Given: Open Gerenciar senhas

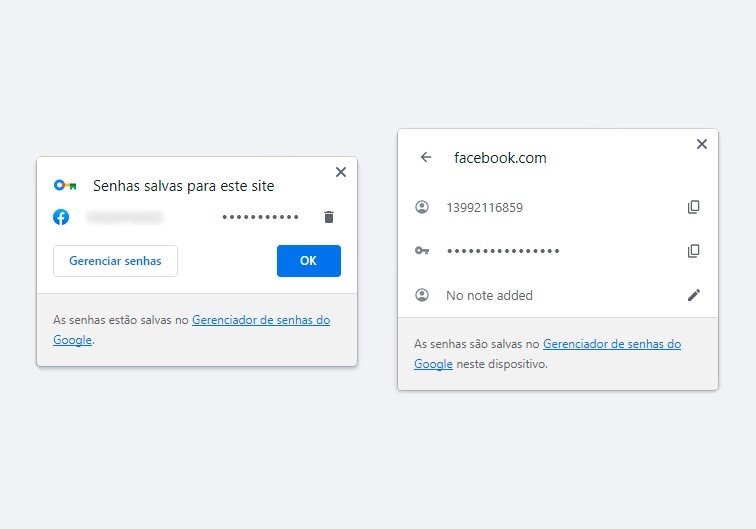Looking at the screenshot, I should coord(115,261).
